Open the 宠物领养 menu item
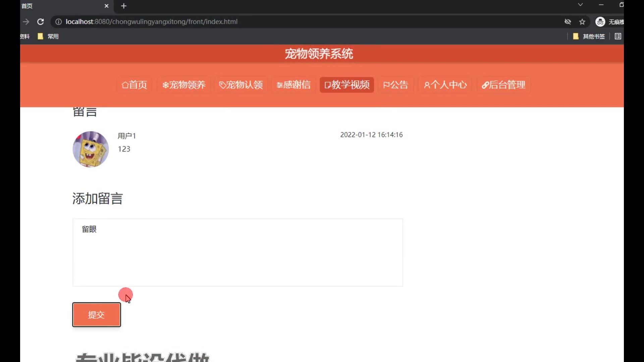The width and height of the screenshot is (644, 362). tap(184, 85)
